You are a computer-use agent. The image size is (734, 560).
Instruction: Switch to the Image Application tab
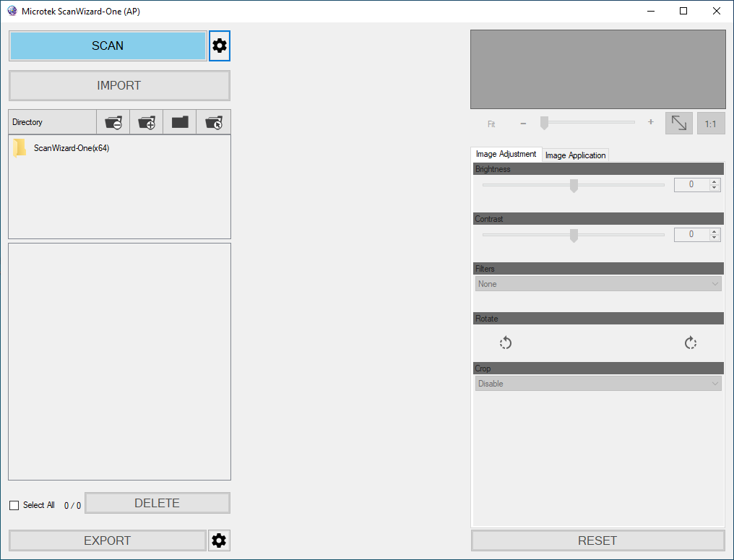coord(575,155)
